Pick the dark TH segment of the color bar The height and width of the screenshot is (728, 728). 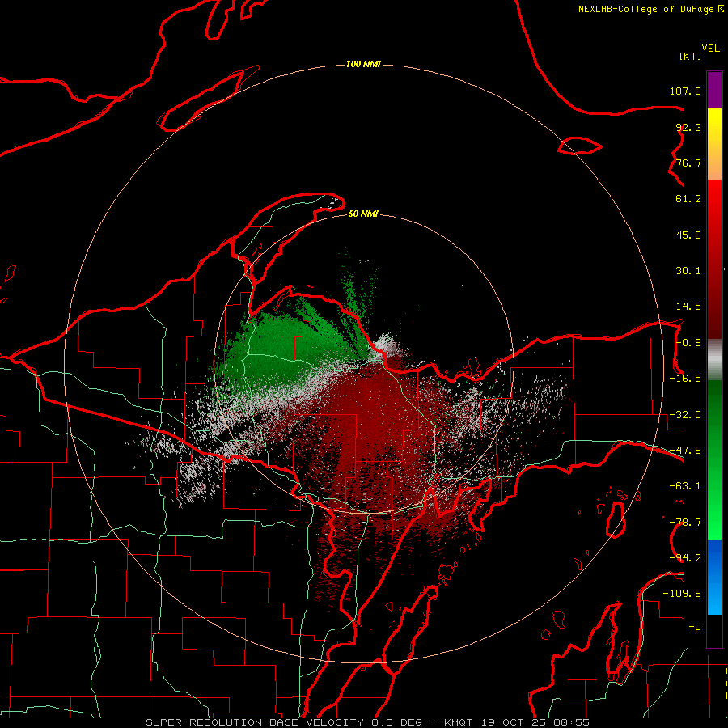(x=714, y=630)
